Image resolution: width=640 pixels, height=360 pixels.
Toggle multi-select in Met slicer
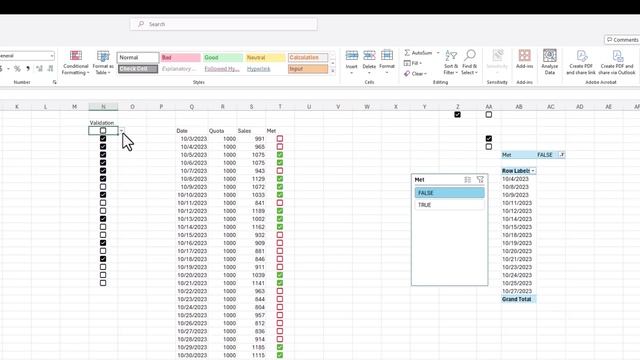tap(468, 180)
